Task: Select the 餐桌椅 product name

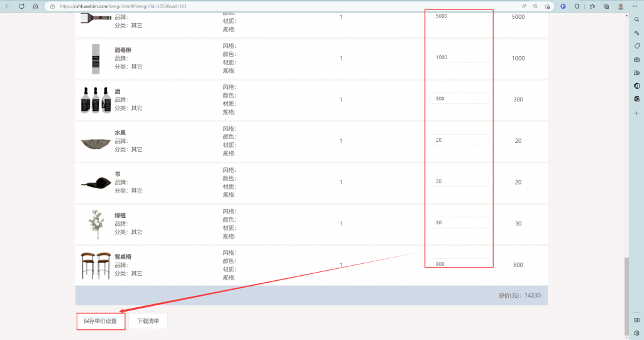Action: (x=123, y=256)
